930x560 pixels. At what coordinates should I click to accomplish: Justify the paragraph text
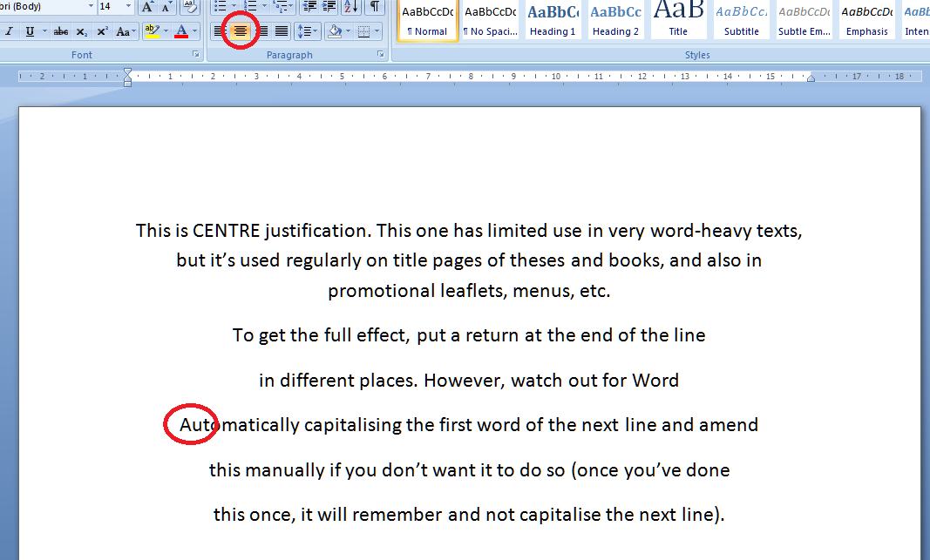pyautogui.click(x=282, y=31)
